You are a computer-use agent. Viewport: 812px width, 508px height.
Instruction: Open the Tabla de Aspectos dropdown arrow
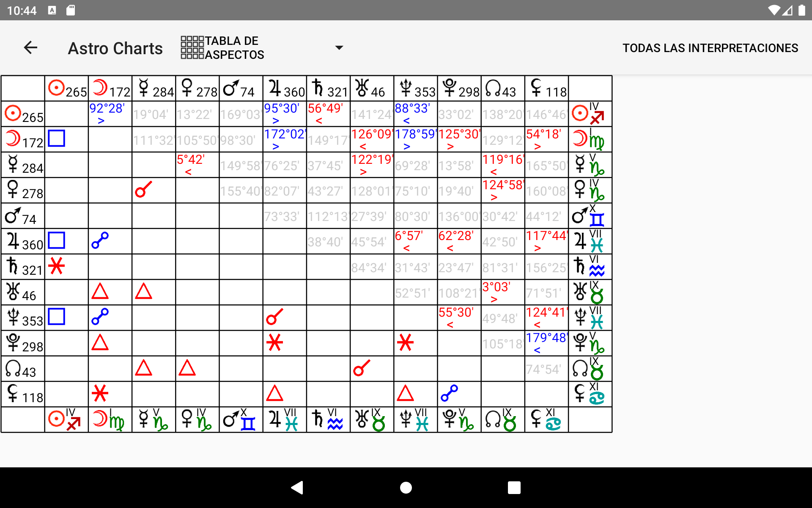[x=339, y=47]
